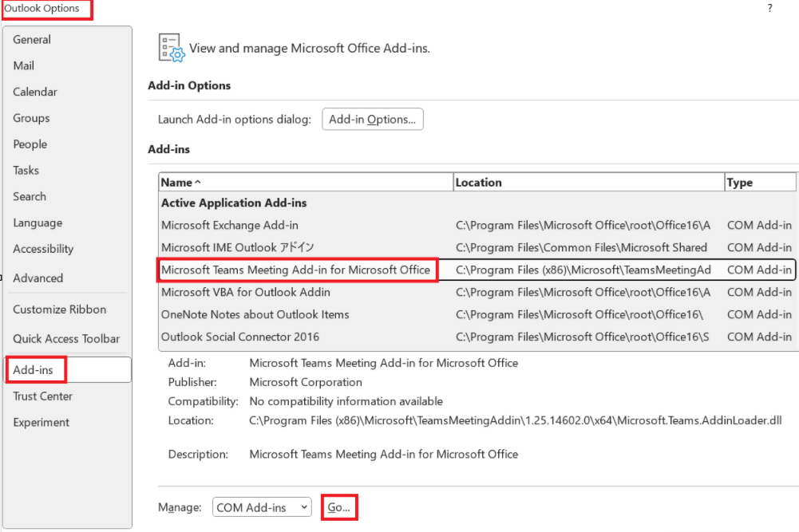Select the Microsoft Teams Meeting Add-in row
This screenshot has width=799, height=532.
[x=299, y=270]
